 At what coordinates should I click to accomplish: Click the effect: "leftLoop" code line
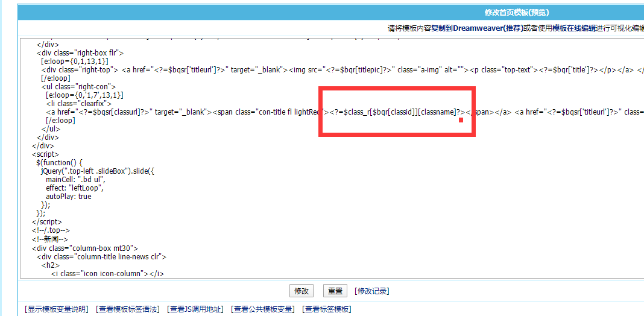(74, 188)
